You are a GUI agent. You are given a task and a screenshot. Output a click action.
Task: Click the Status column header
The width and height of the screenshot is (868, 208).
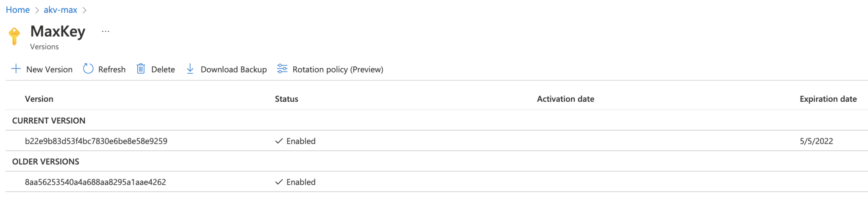tap(287, 99)
